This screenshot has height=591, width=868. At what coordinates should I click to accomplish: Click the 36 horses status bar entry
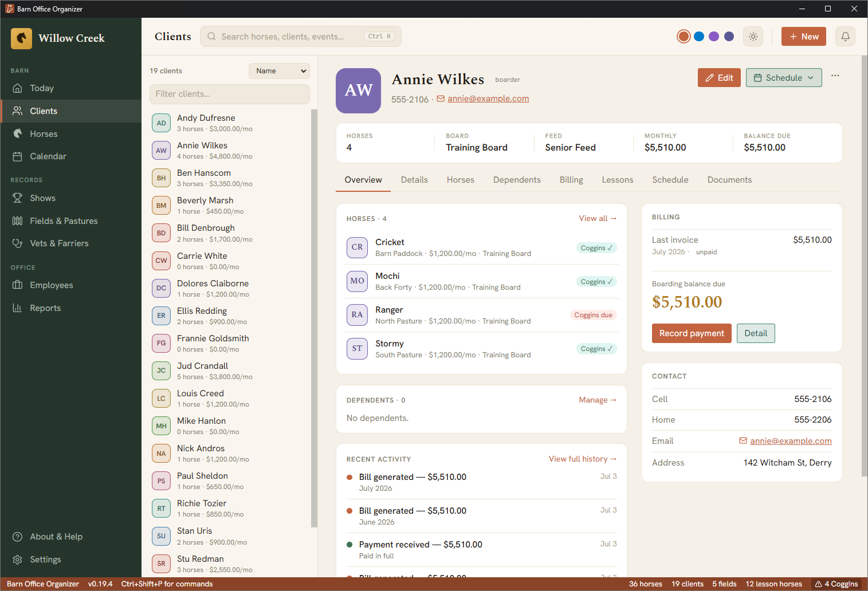tap(645, 584)
